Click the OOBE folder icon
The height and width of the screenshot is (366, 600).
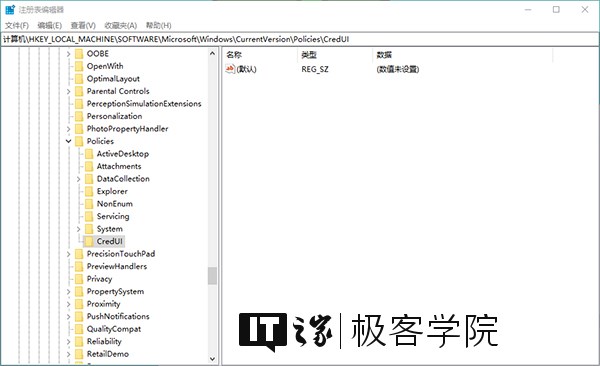point(79,54)
